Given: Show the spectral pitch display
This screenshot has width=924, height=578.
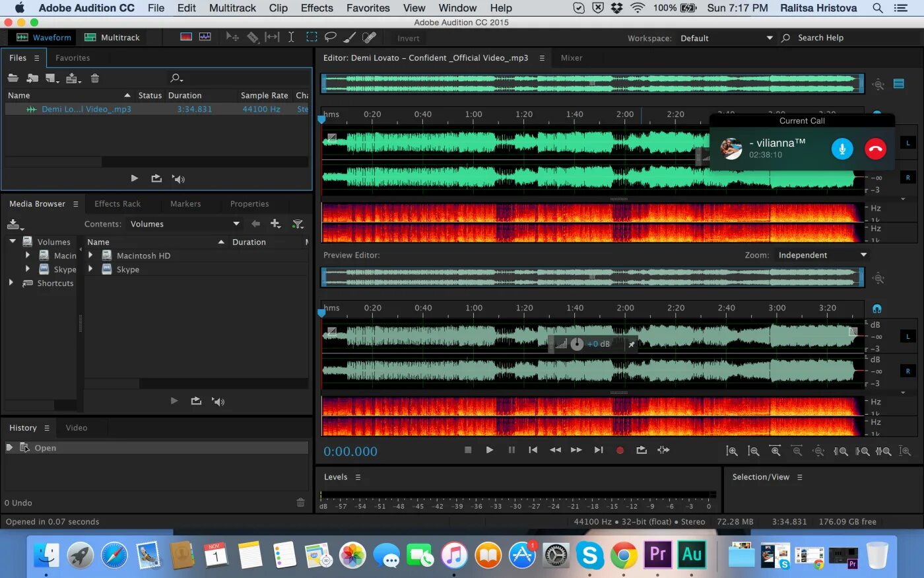Looking at the screenshot, I should [x=205, y=37].
